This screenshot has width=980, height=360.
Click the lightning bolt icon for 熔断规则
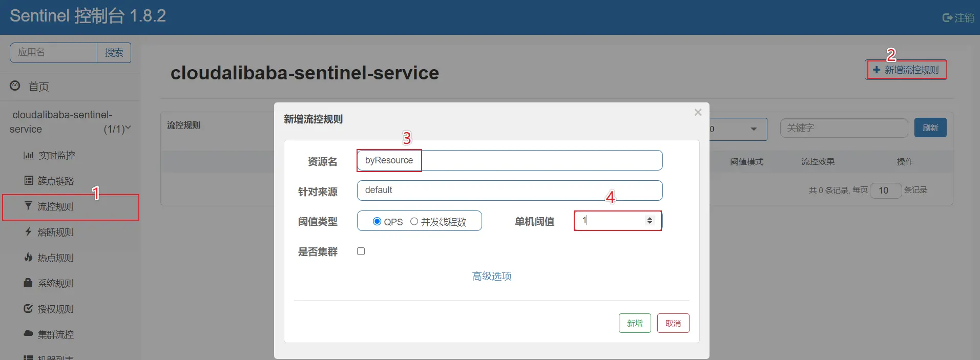pos(28,231)
